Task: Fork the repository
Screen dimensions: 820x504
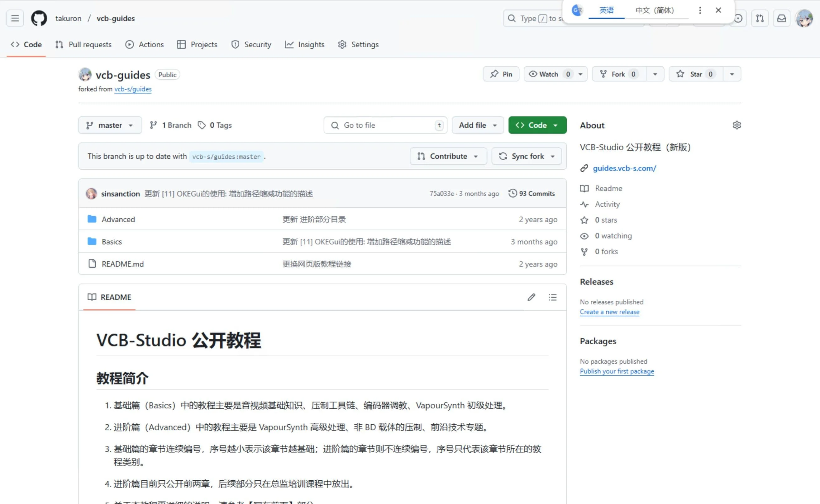Action: pos(619,74)
